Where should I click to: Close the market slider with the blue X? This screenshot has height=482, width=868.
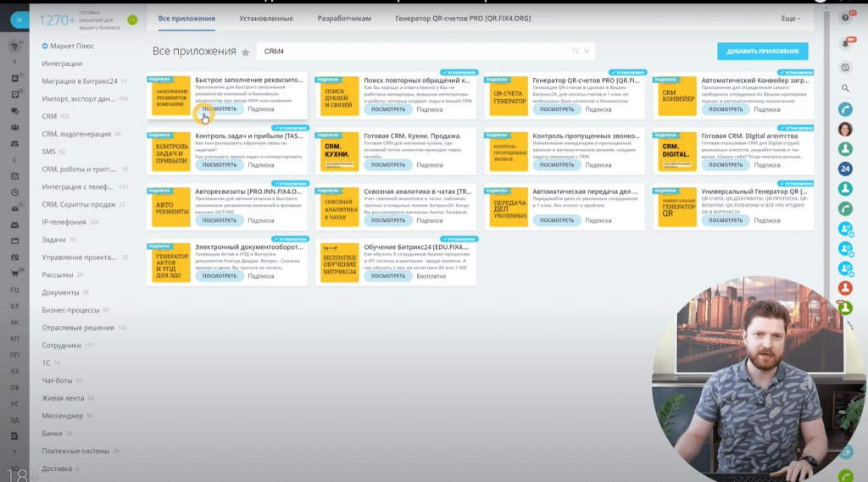click(x=19, y=20)
